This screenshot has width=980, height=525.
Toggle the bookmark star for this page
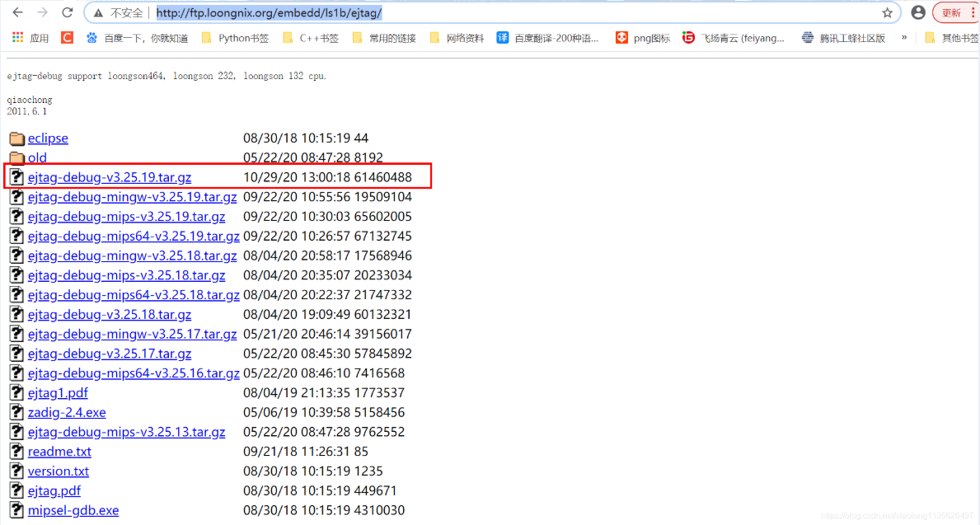pyautogui.click(x=887, y=12)
